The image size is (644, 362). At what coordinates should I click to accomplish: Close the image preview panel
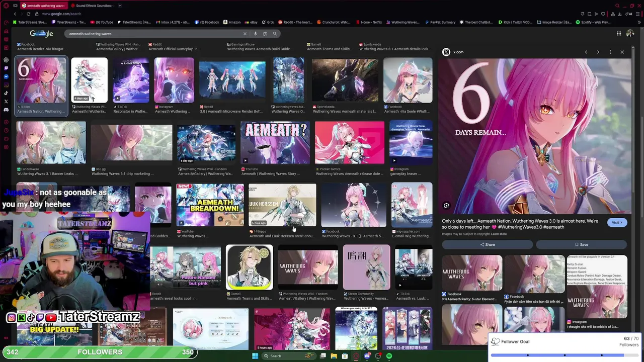(x=622, y=52)
